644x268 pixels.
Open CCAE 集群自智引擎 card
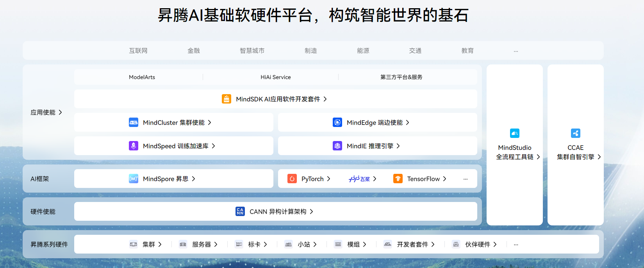[576, 145]
